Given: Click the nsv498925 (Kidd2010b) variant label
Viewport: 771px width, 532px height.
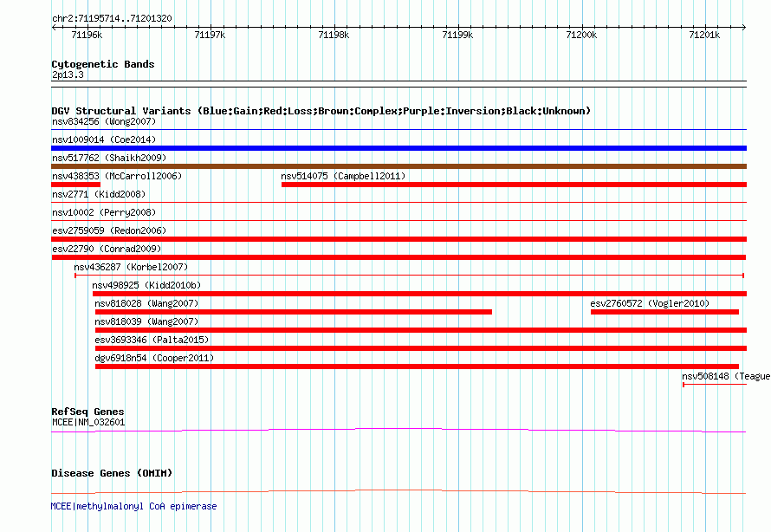Looking at the screenshot, I should coord(146,285).
